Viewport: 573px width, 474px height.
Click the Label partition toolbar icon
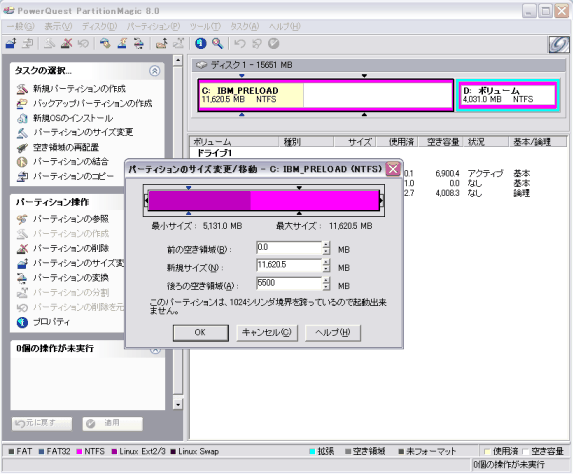105,43
